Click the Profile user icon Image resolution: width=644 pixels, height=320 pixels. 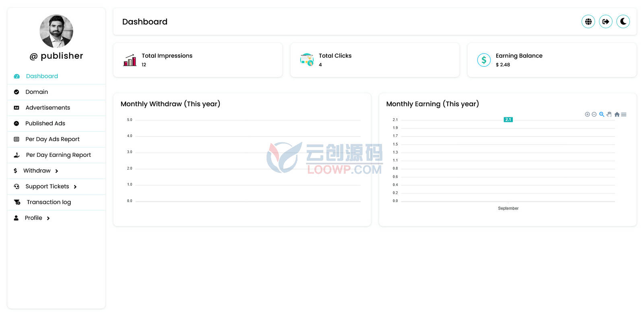[16, 218]
